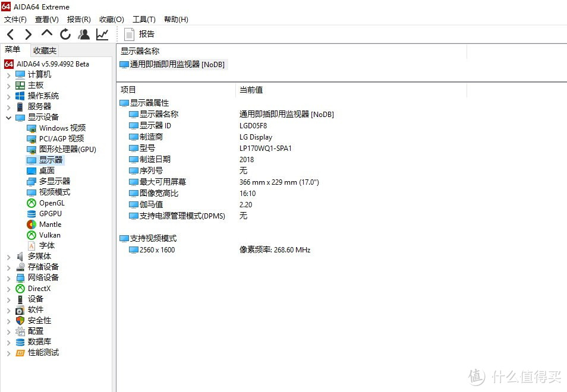Screen dimensions: 567x392
Task: Expand the 性能测试 tree node
Action: [x=9, y=353]
